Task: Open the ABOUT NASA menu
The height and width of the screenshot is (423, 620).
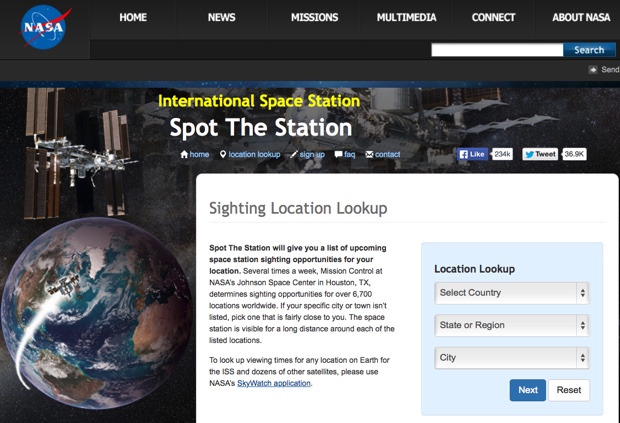Action: tap(581, 17)
